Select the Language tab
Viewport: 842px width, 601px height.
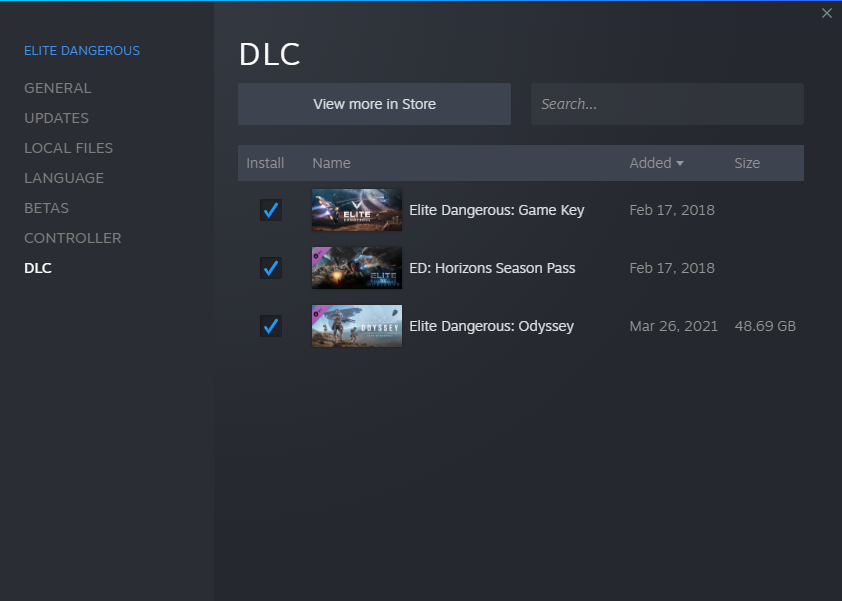coord(64,178)
